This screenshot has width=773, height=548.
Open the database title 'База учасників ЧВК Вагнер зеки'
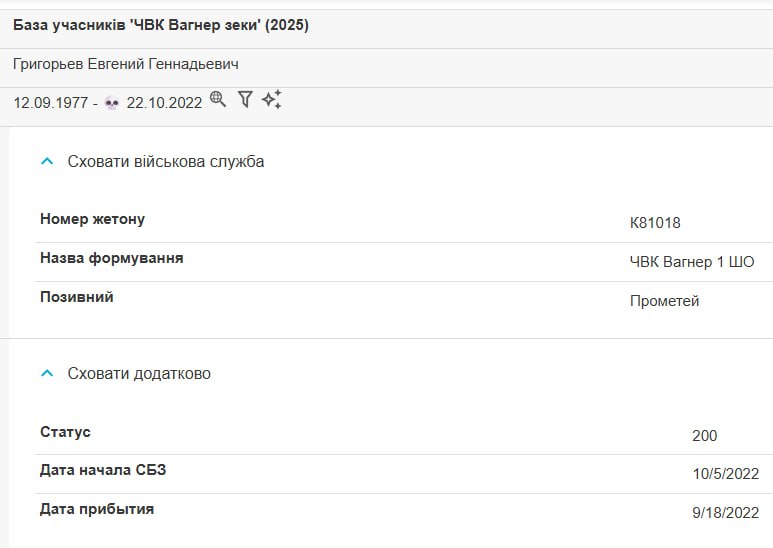point(161,25)
